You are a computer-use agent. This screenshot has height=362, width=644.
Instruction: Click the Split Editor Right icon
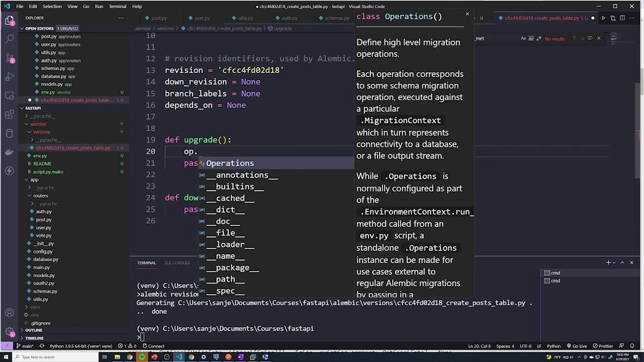pos(622,18)
